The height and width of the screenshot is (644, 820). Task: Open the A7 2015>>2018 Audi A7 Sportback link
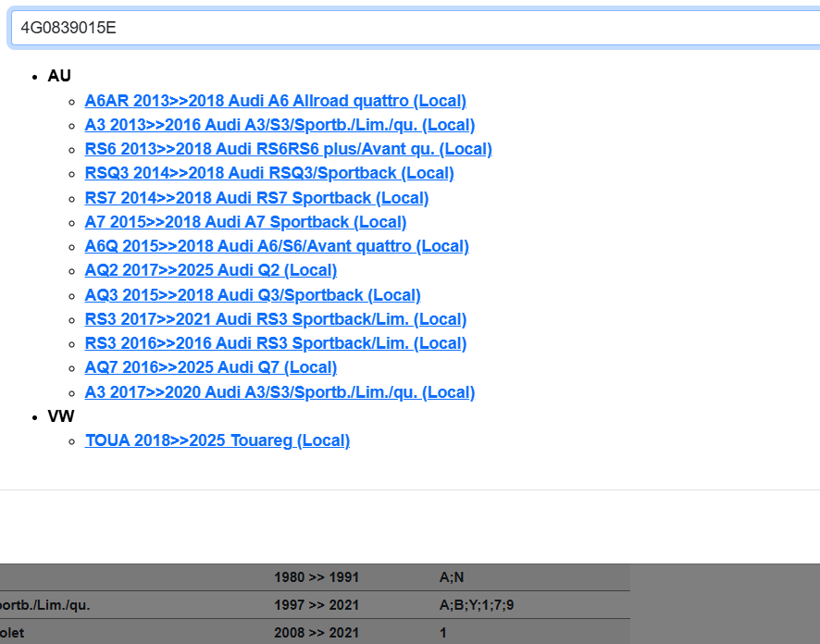tap(245, 222)
